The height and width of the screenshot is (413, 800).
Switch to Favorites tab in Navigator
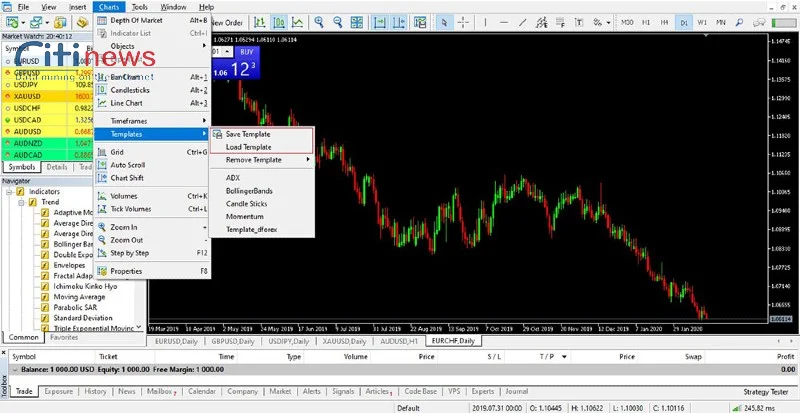[64, 337]
